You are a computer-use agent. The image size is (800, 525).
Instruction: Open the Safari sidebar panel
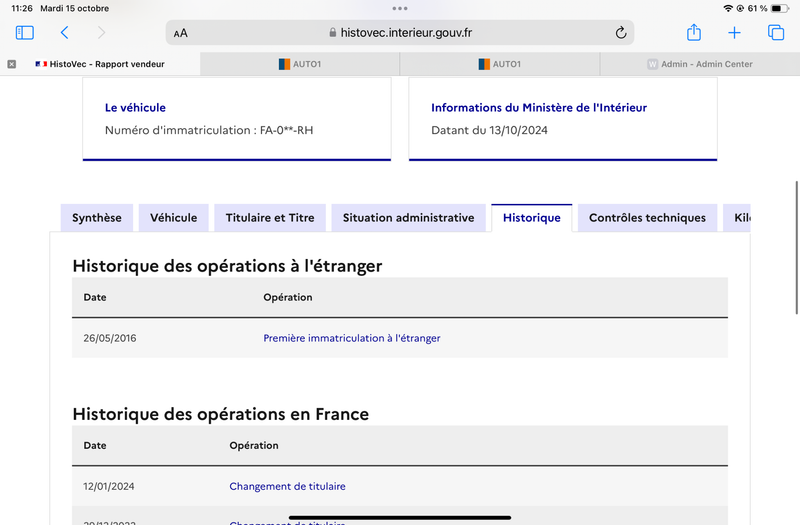(x=24, y=33)
